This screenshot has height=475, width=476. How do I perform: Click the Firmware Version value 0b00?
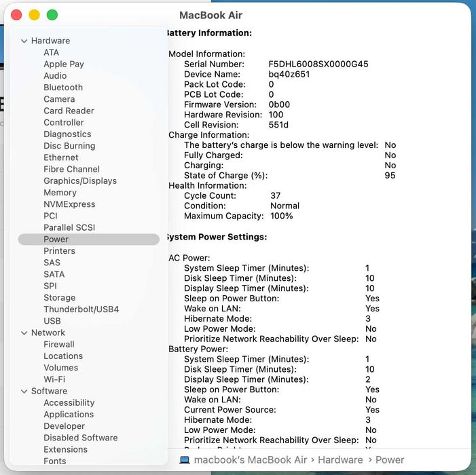[279, 104]
